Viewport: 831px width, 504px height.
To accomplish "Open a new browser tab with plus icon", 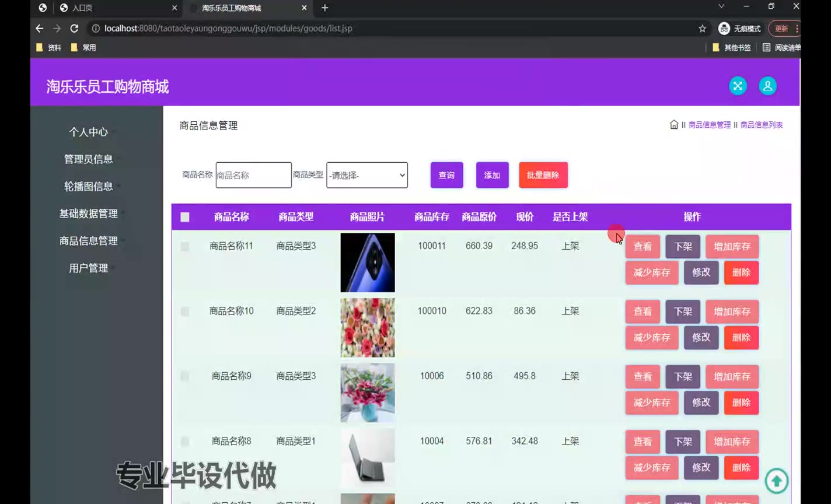I will point(325,8).
